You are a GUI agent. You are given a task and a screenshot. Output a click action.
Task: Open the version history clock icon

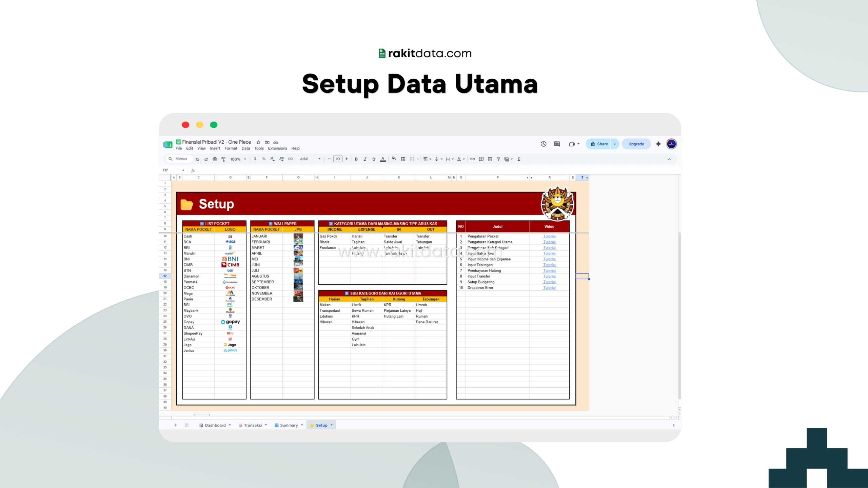[544, 144]
